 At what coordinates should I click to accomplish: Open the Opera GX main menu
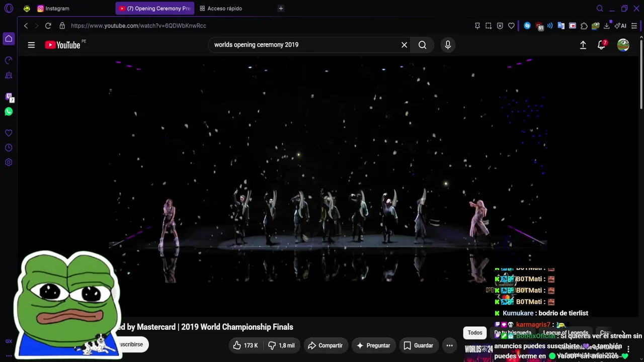[9, 9]
